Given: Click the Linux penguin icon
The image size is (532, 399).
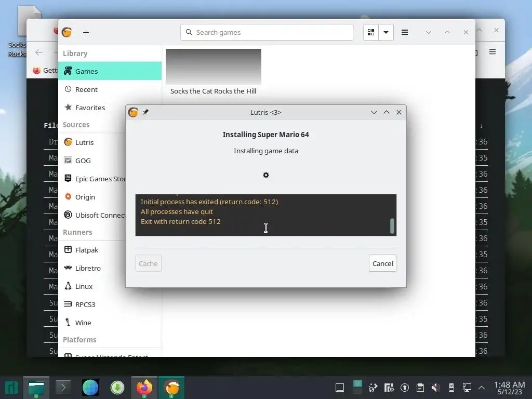Looking at the screenshot, I should point(68,286).
